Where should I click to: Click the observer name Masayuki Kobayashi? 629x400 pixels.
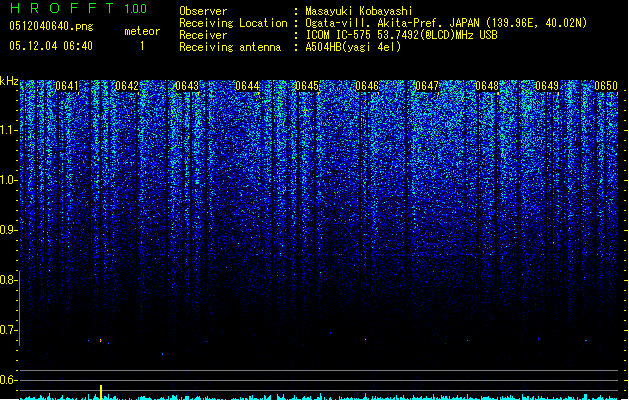(358, 11)
